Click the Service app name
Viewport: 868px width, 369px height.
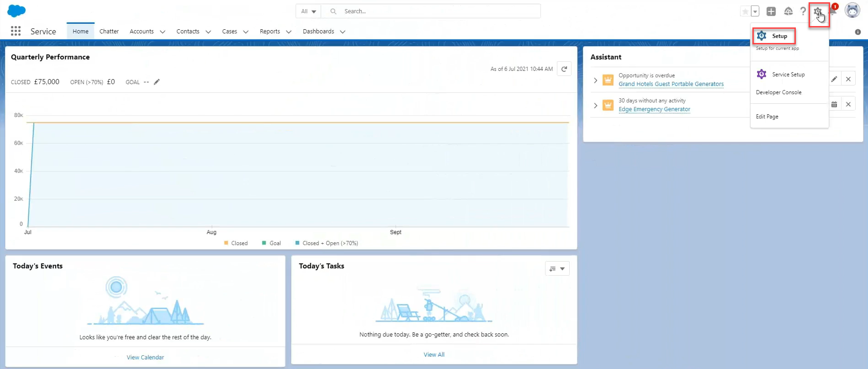pyautogui.click(x=43, y=31)
